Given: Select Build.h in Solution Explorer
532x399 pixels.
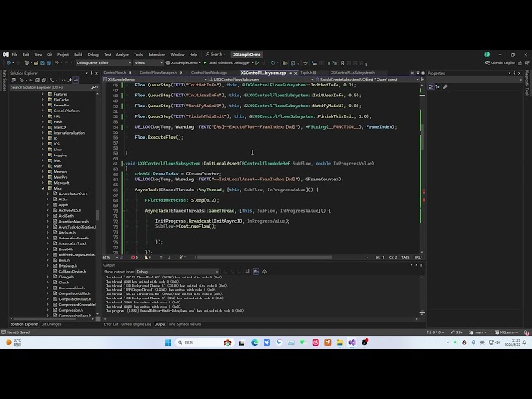Looking at the screenshot, I should 64,260.
